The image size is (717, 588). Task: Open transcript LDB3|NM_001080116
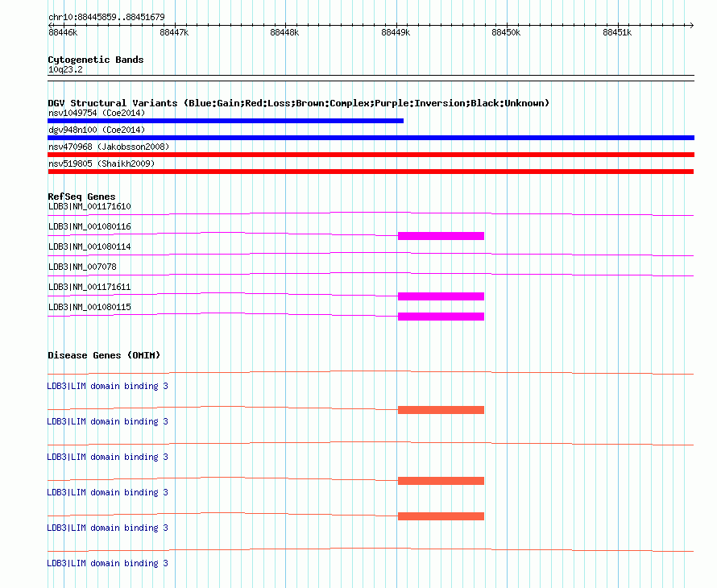tap(89, 227)
